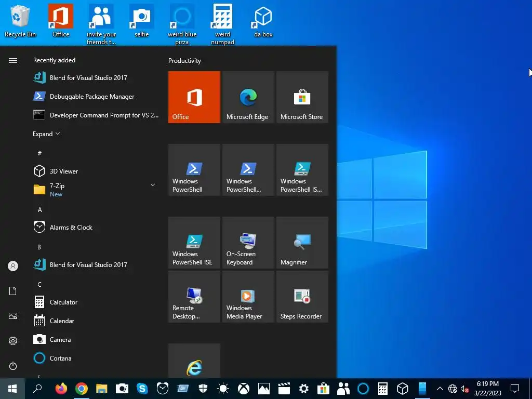
Task: Open Calendar from app list
Action: pyautogui.click(x=96, y=321)
